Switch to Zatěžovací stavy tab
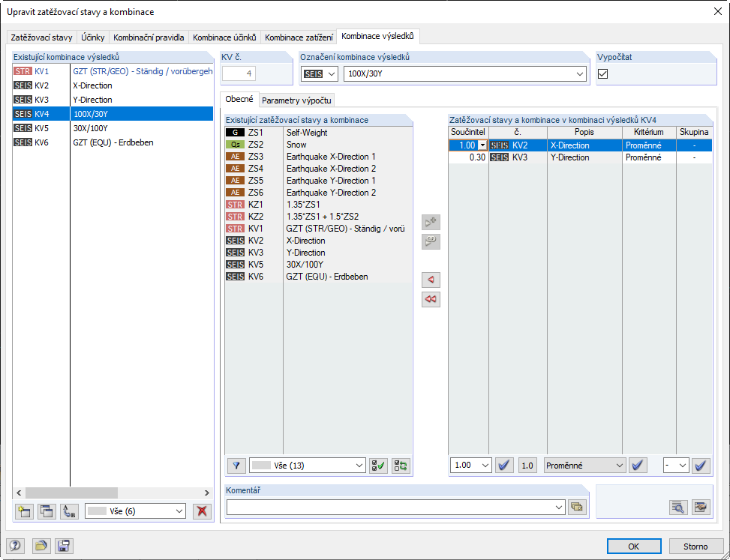The width and height of the screenshot is (730, 560). point(41,37)
